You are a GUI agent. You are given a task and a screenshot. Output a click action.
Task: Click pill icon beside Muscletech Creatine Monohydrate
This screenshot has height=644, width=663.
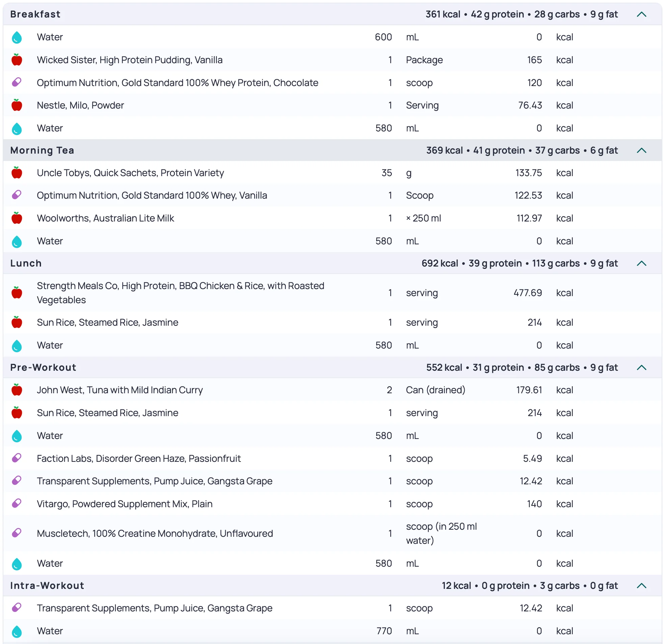click(16, 533)
